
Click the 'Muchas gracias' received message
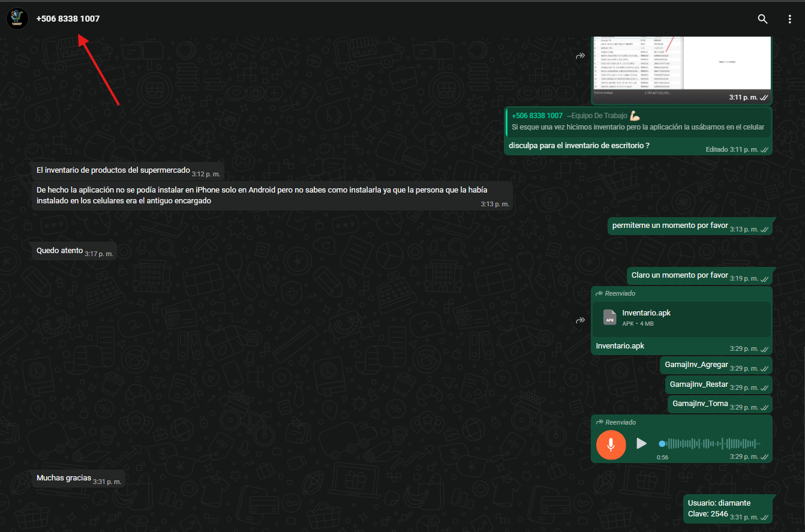64,478
